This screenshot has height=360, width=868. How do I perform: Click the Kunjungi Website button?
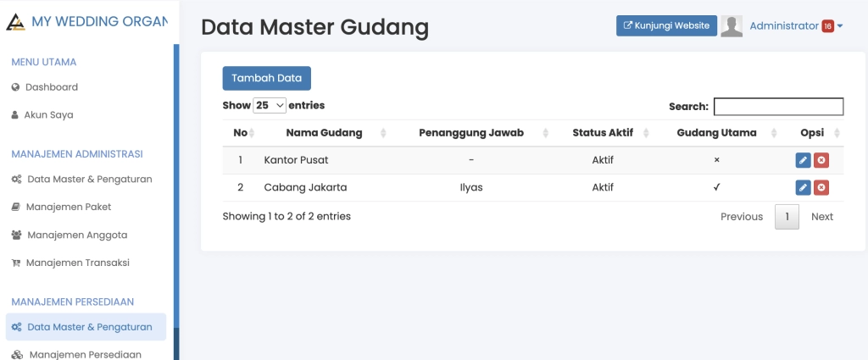tap(666, 26)
